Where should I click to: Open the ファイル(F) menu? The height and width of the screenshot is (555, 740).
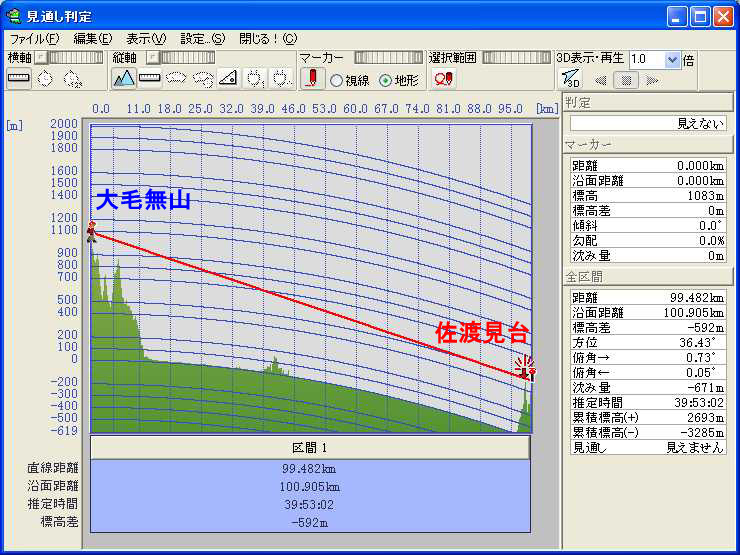[34, 39]
